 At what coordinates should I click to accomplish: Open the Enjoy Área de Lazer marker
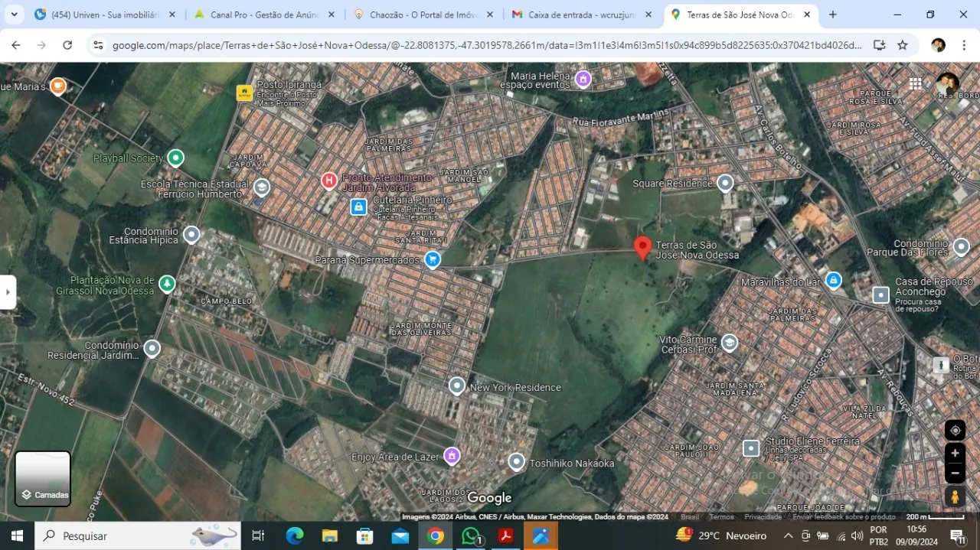[452, 456]
